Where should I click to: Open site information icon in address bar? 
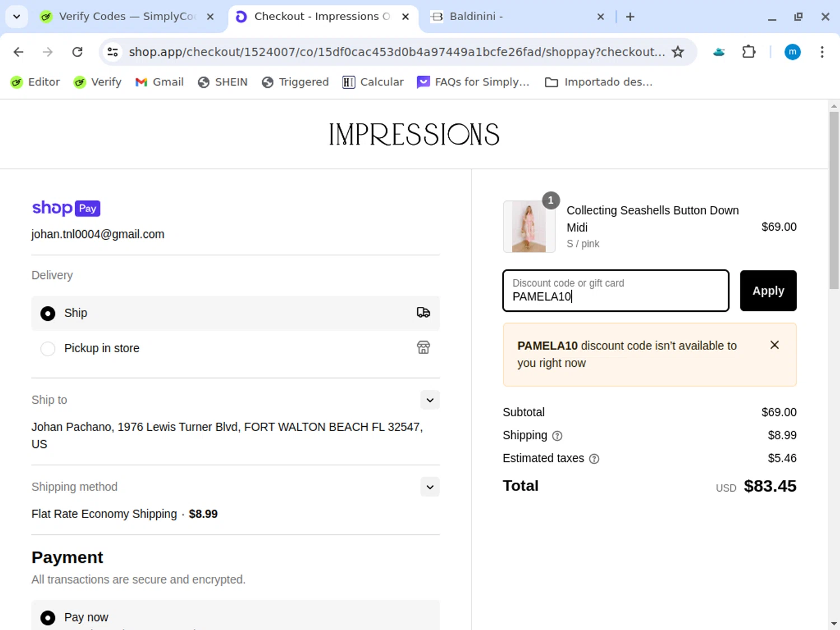pos(113,52)
